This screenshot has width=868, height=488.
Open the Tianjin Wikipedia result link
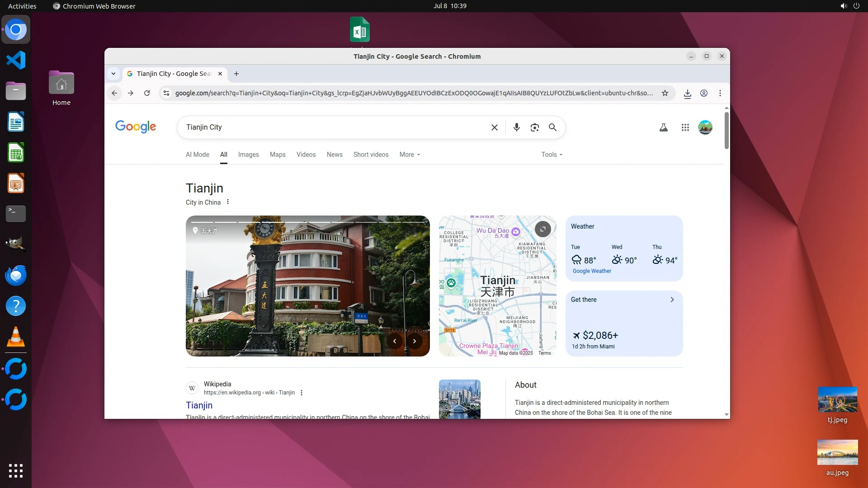199,405
